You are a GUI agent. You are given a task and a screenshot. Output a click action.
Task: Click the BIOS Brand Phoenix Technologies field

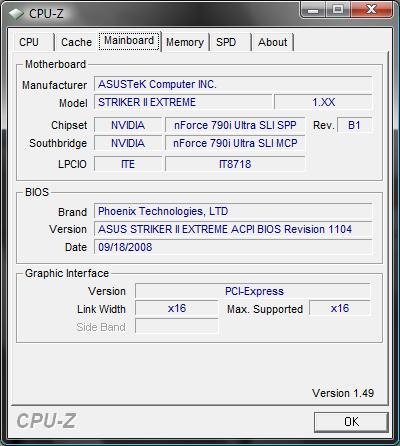tap(233, 211)
